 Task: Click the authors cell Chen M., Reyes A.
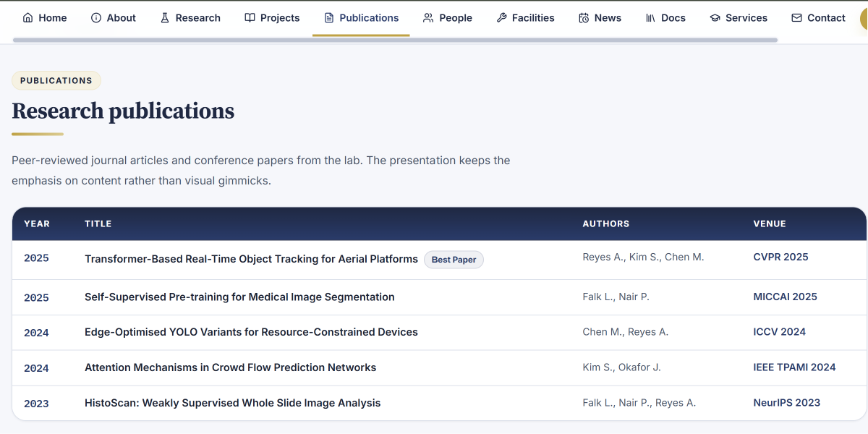[625, 332]
